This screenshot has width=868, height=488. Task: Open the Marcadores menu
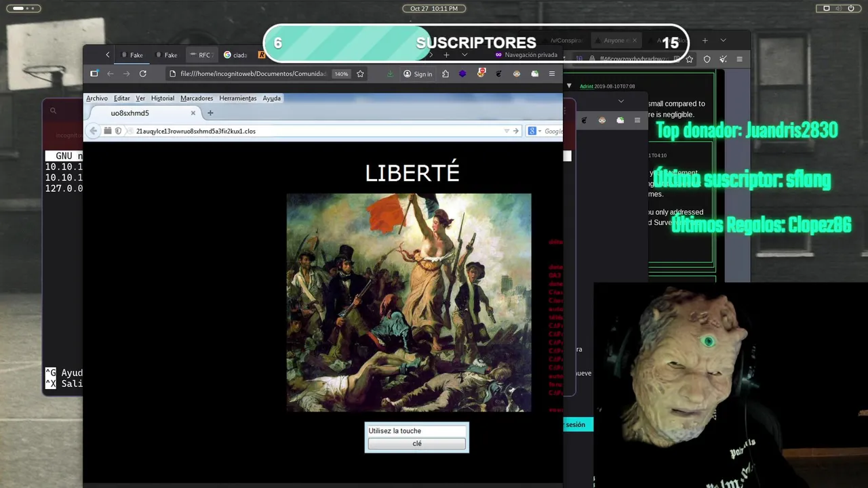[197, 98]
